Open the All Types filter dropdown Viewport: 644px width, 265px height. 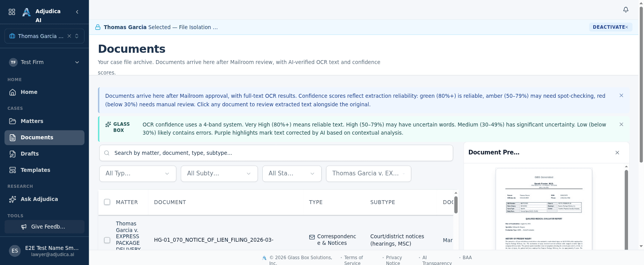point(138,173)
